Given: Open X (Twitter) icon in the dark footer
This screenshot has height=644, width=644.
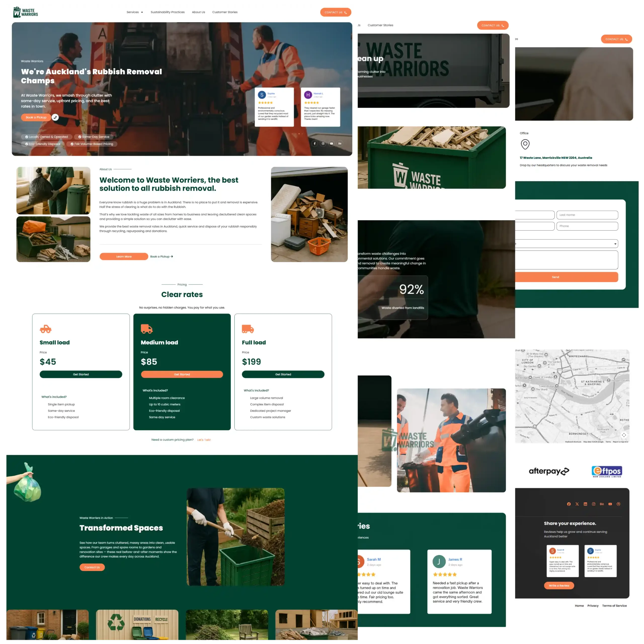Looking at the screenshot, I should click(x=577, y=504).
